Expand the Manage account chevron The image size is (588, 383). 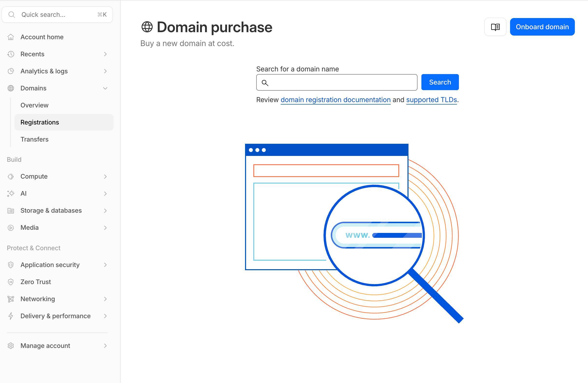pos(105,346)
